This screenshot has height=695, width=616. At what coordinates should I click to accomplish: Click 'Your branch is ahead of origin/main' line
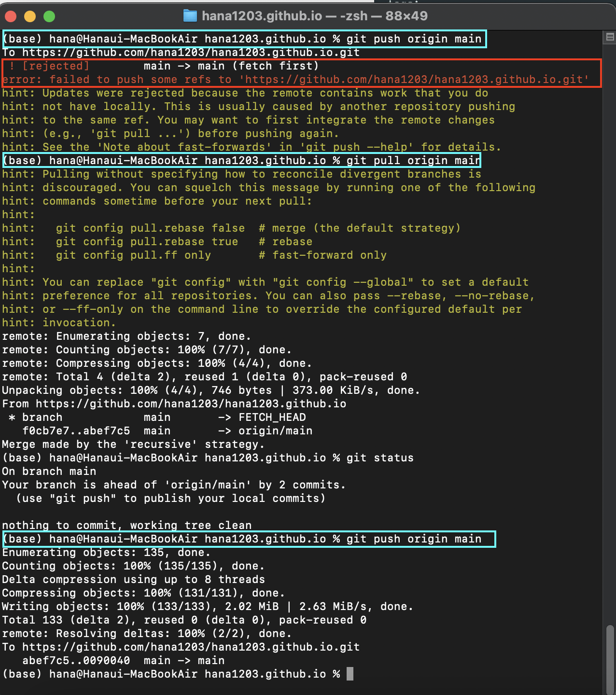coord(174,485)
